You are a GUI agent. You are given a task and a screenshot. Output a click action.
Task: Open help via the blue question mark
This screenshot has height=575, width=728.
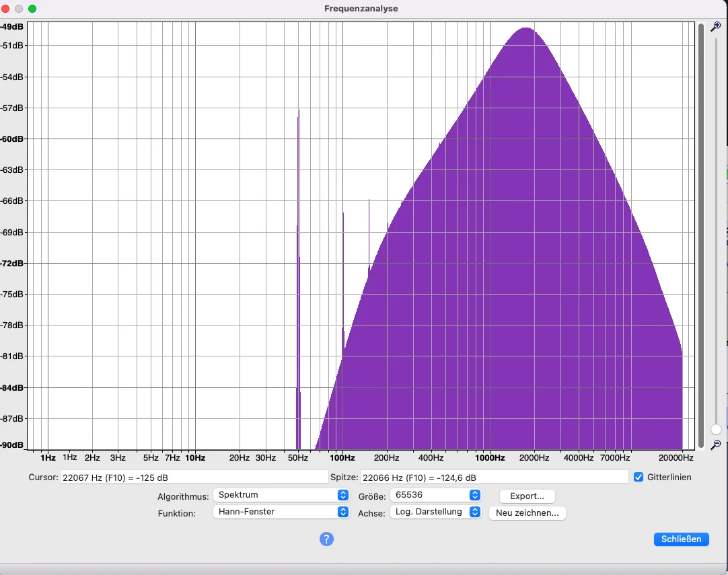coord(326,539)
